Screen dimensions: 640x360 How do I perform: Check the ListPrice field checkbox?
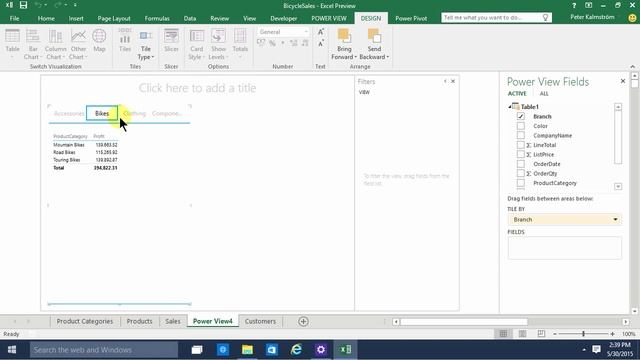[x=521, y=154]
